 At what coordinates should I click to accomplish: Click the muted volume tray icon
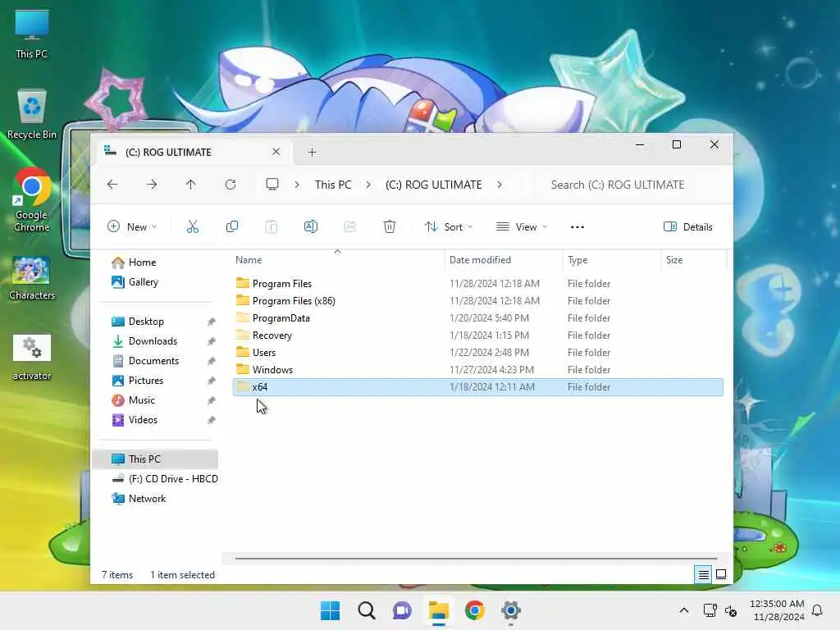(x=731, y=610)
